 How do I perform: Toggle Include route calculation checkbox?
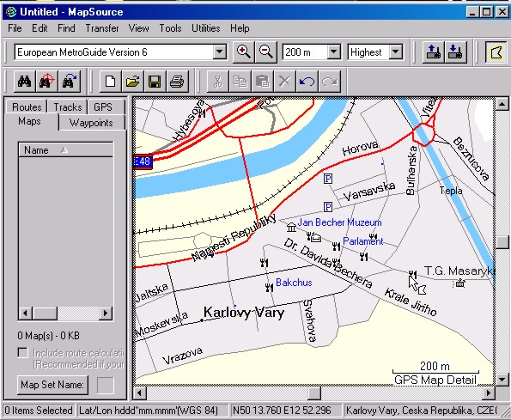coord(23,353)
